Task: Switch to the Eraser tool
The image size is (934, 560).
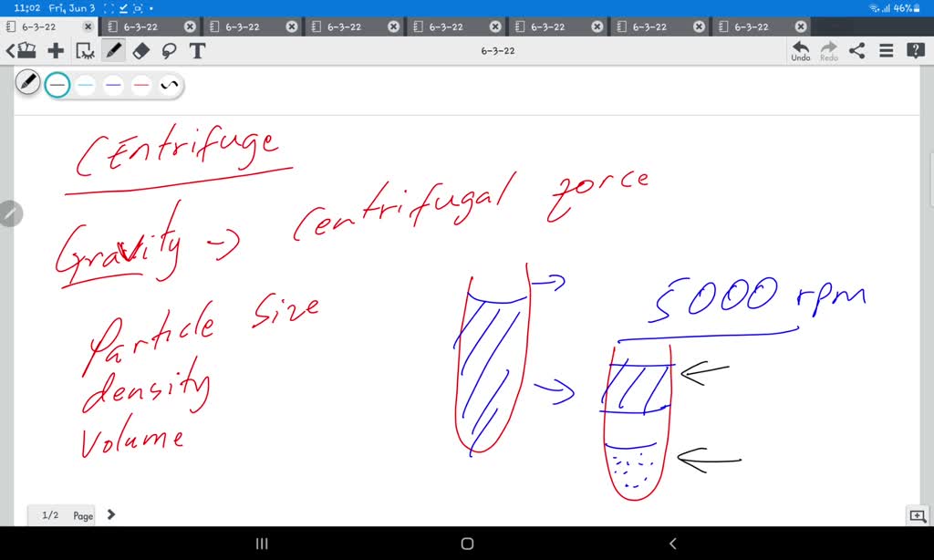Action: (141, 51)
